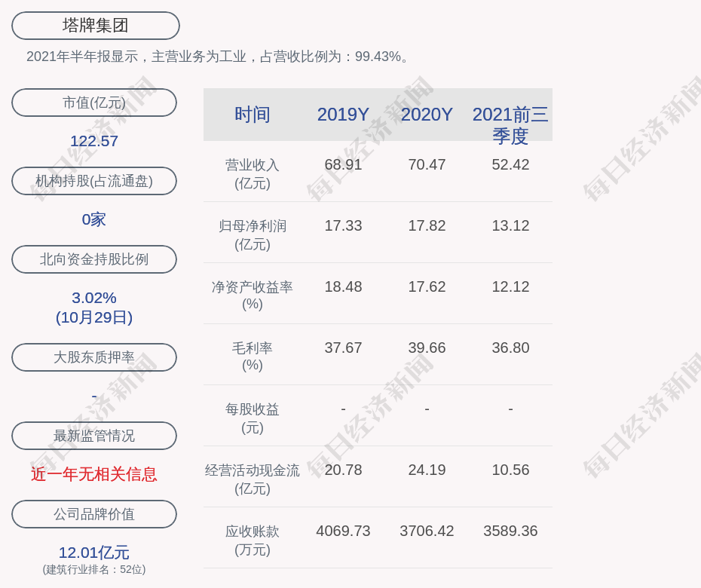Click the brand value 12.01亿元 text
The image size is (701, 588).
tap(94, 553)
